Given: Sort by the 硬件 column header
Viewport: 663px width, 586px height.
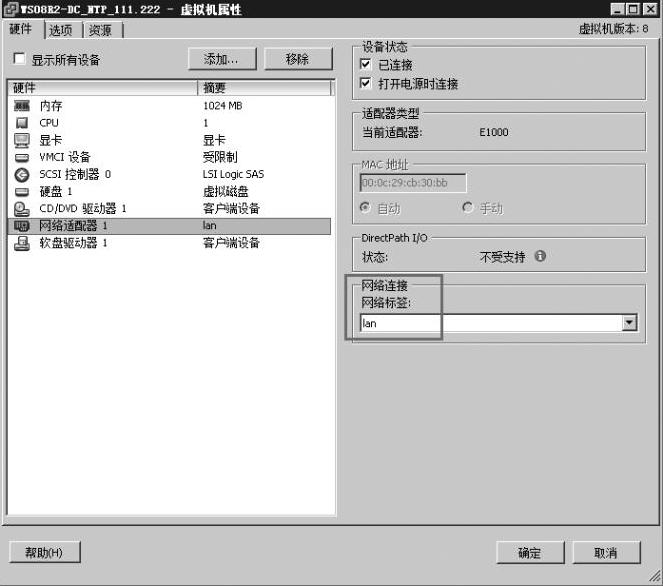Looking at the screenshot, I should tap(103, 88).
